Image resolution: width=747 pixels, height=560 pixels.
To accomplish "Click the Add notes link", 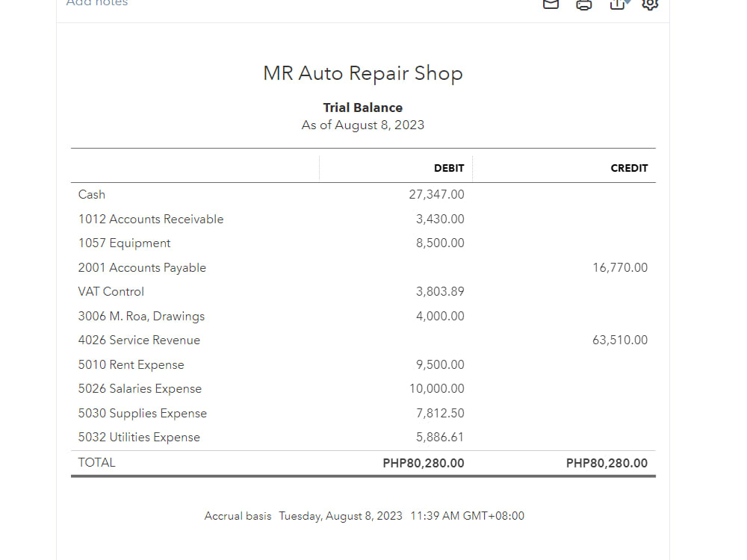I will tap(96, 4).
